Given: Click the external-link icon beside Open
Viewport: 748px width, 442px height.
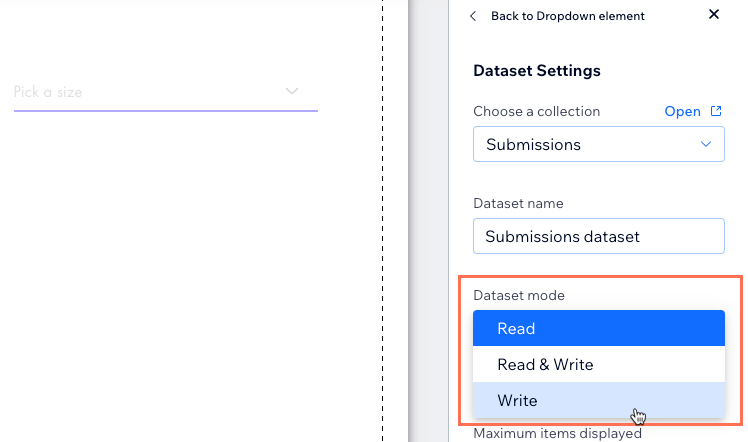Looking at the screenshot, I should point(716,111).
